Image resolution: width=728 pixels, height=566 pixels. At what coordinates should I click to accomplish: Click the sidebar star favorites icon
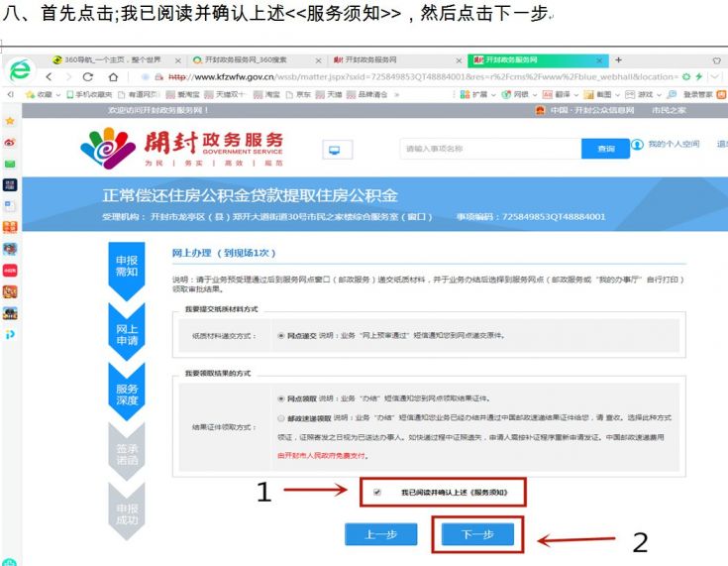click(x=10, y=121)
